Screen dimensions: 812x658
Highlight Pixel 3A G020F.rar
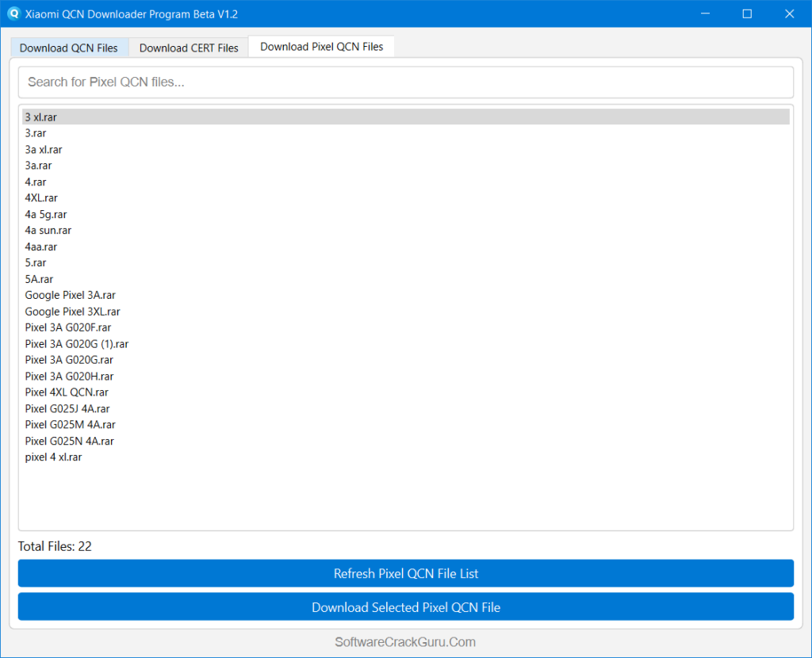[406, 327]
